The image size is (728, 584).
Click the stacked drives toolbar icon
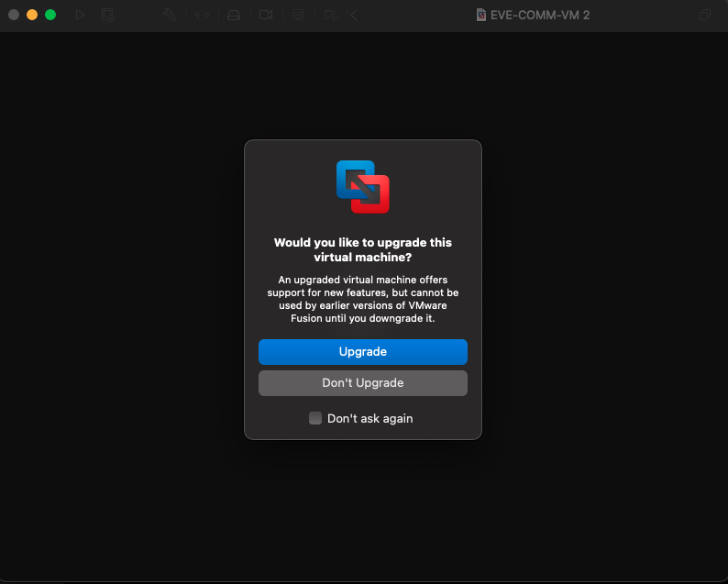[x=298, y=15]
